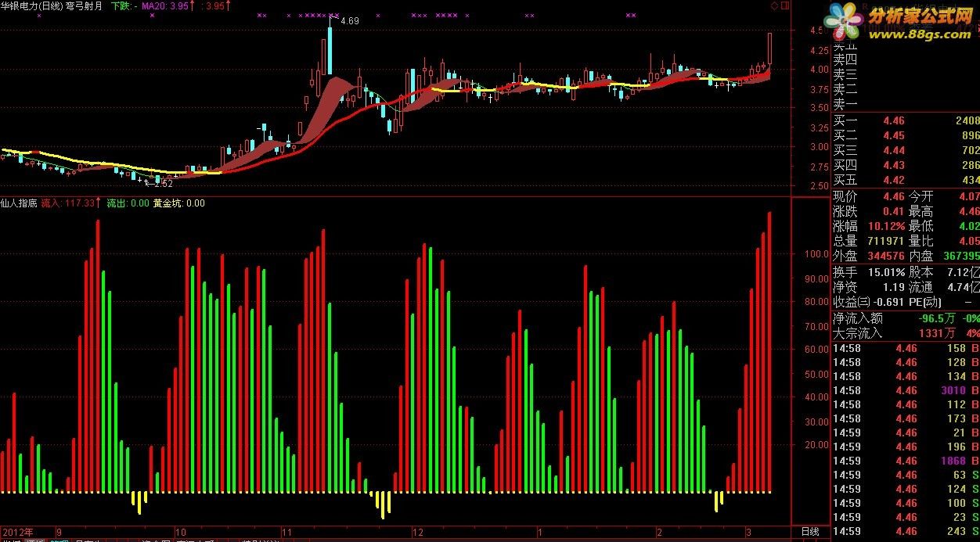The image size is (980, 542).
Task: Select the 买五 bid row at 4.42
Action: [905, 181]
